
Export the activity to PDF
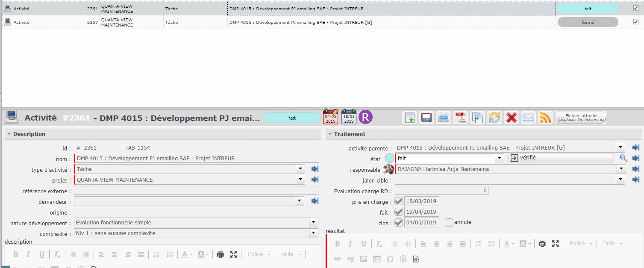pos(461,118)
